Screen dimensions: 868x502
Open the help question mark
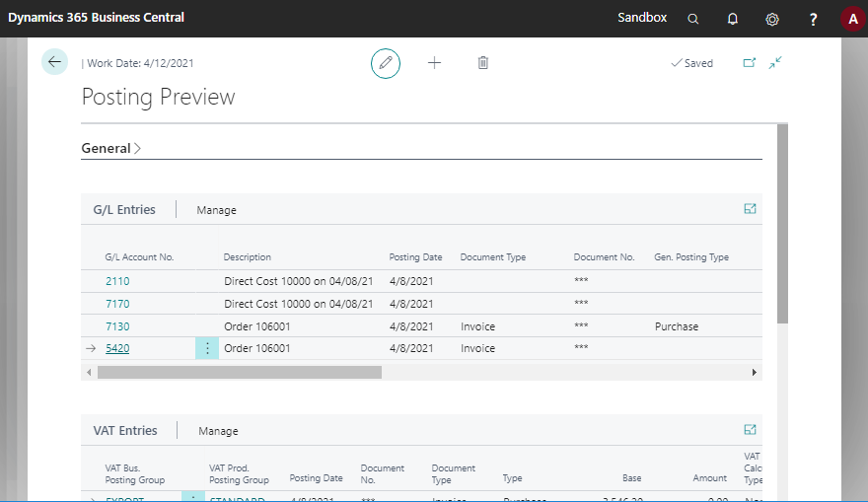813,19
